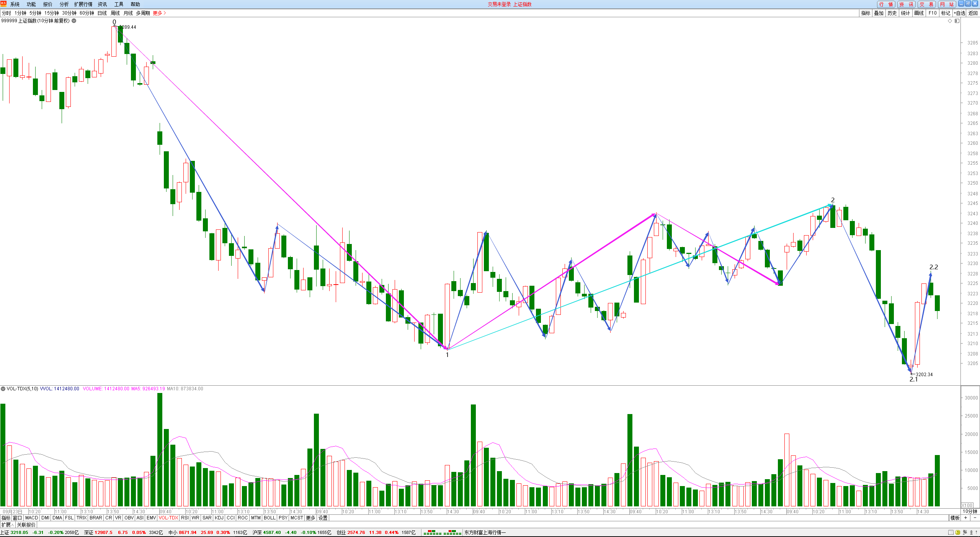Open the 分析 menu
980x537 pixels.
pos(64,4)
